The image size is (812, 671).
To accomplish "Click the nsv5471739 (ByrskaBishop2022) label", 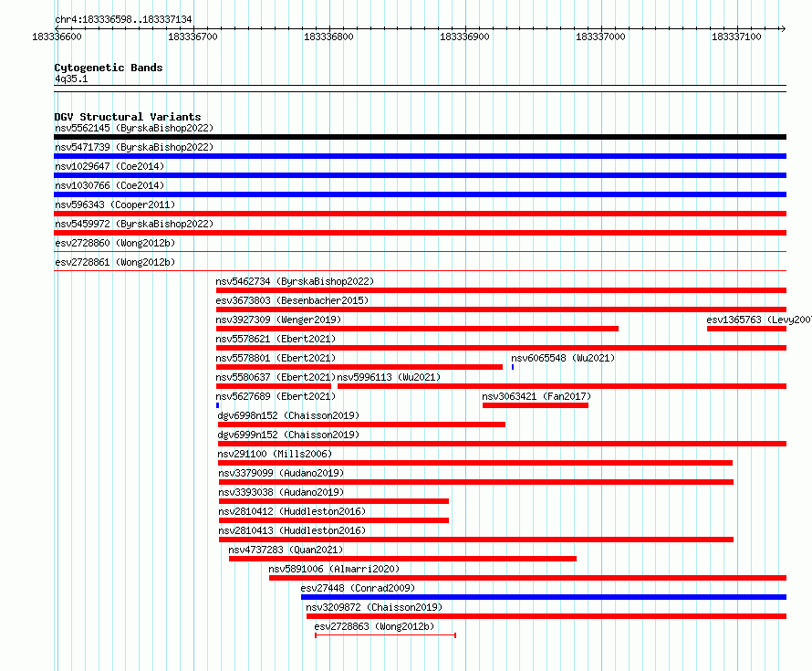I will click(x=134, y=147).
